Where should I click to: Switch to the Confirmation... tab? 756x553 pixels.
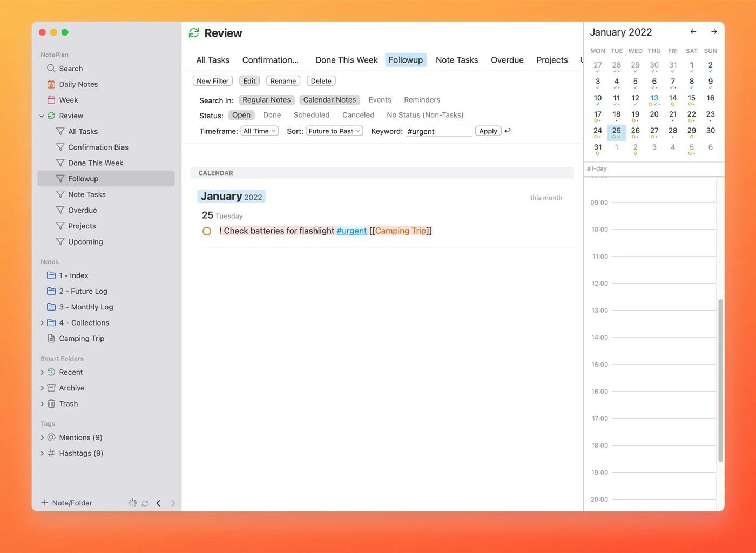point(270,60)
